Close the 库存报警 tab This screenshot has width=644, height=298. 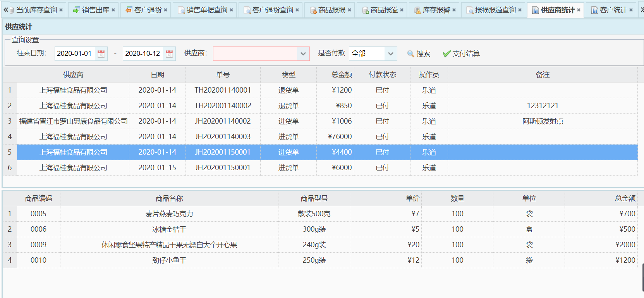(454, 10)
